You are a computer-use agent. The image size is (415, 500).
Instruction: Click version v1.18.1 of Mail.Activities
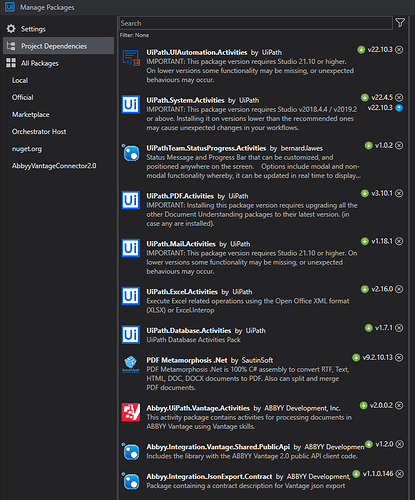(x=382, y=241)
